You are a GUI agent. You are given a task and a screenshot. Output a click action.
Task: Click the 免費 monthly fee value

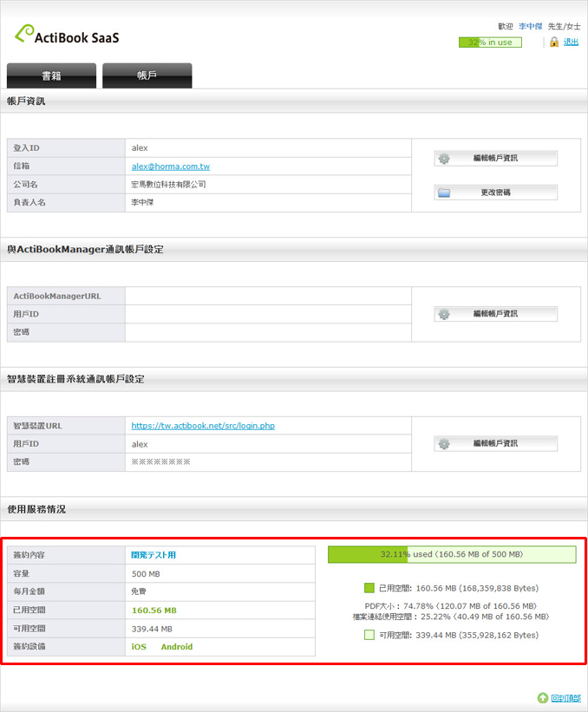[139, 591]
